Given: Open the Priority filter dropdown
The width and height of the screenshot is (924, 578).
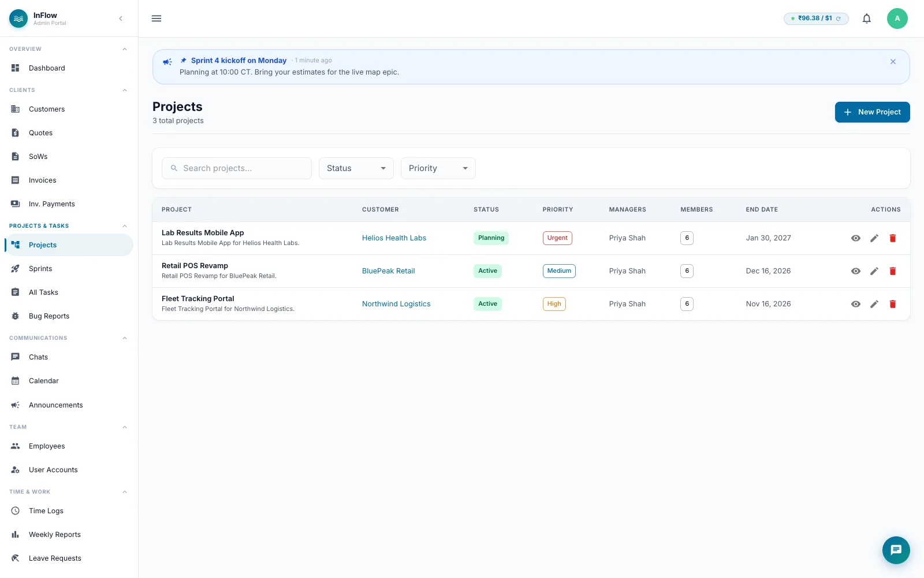Looking at the screenshot, I should pyautogui.click(x=438, y=168).
